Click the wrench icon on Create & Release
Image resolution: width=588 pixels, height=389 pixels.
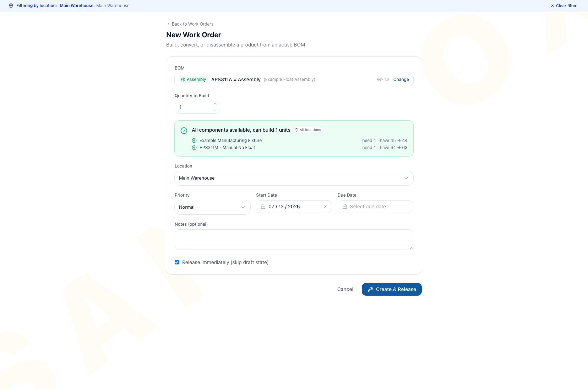point(370,289)
